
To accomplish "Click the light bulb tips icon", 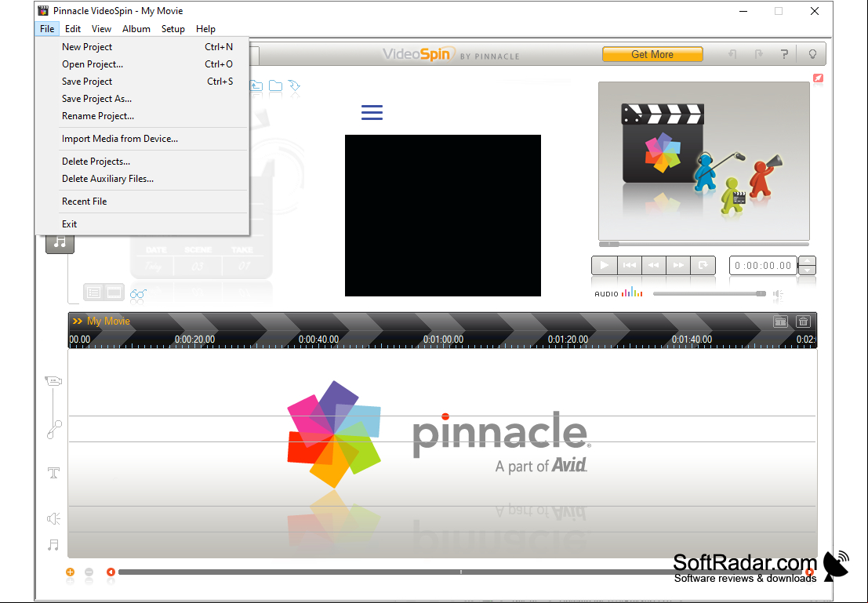I will coord(812,54).
